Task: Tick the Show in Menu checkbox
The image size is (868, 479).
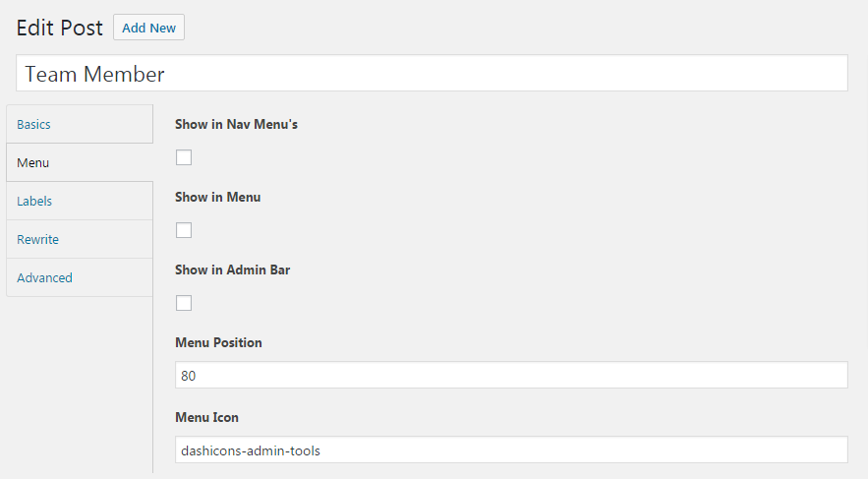Action: (184, 230)
